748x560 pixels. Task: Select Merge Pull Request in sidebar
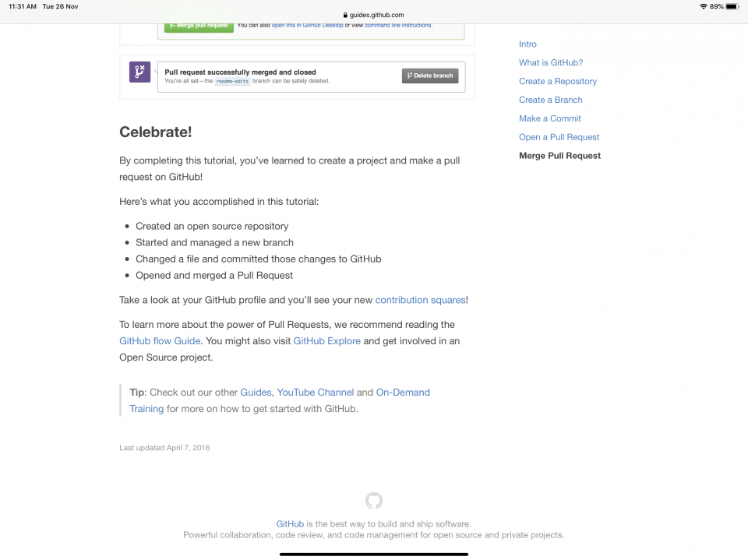click(560, 157)
